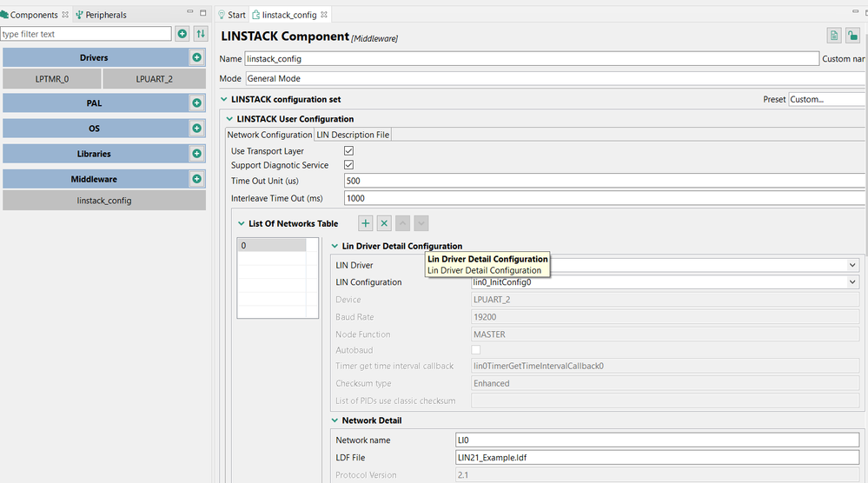Select the Middleware category header
The image size is (868, 483).
point(94,179)
